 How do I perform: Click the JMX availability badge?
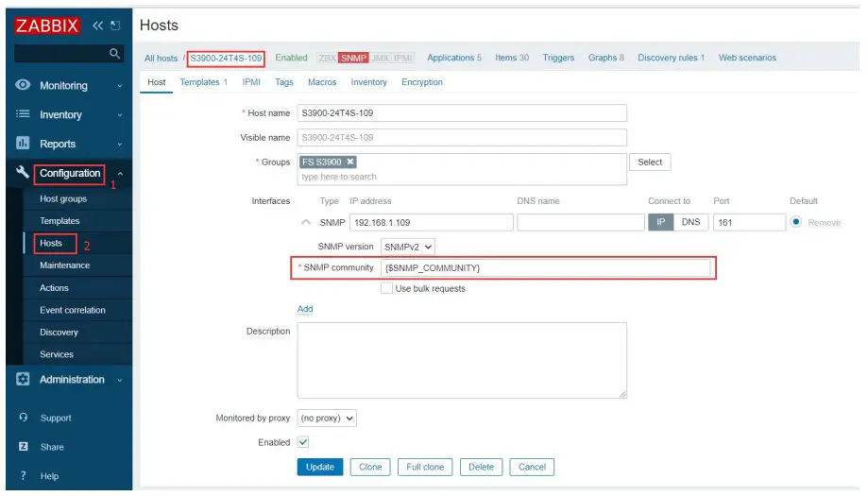pos(381,58)
